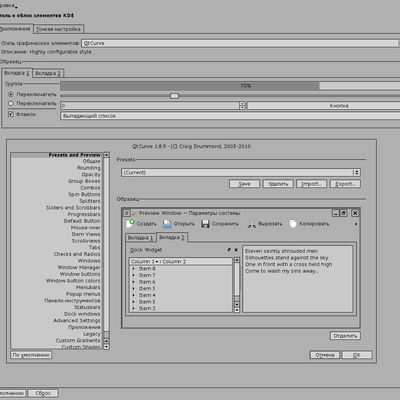The image size is (400, 400).
Task: Click Column 1 header in tree list
Action: [145, 262]
